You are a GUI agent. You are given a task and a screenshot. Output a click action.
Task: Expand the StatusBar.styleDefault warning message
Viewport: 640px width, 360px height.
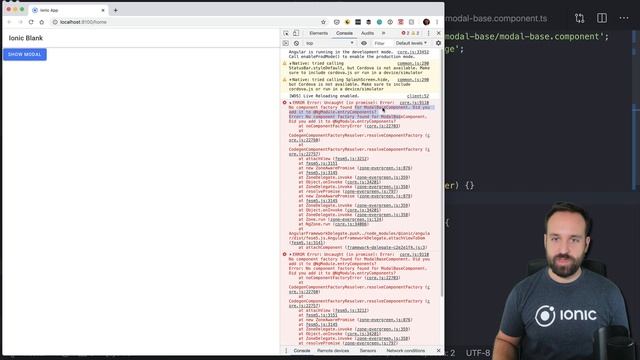click(290, 64)
